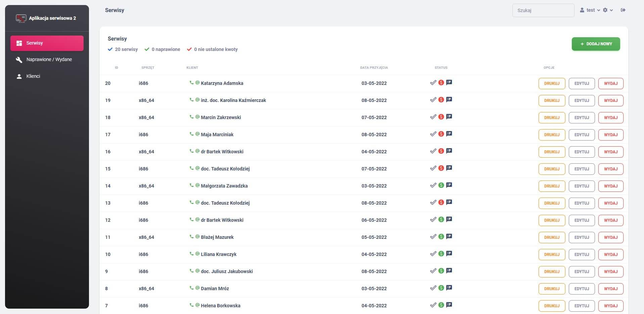Click Drukuj for service 19
Image resolution: width=644 pixels, height=314 pixels.
tap(552, 100)
